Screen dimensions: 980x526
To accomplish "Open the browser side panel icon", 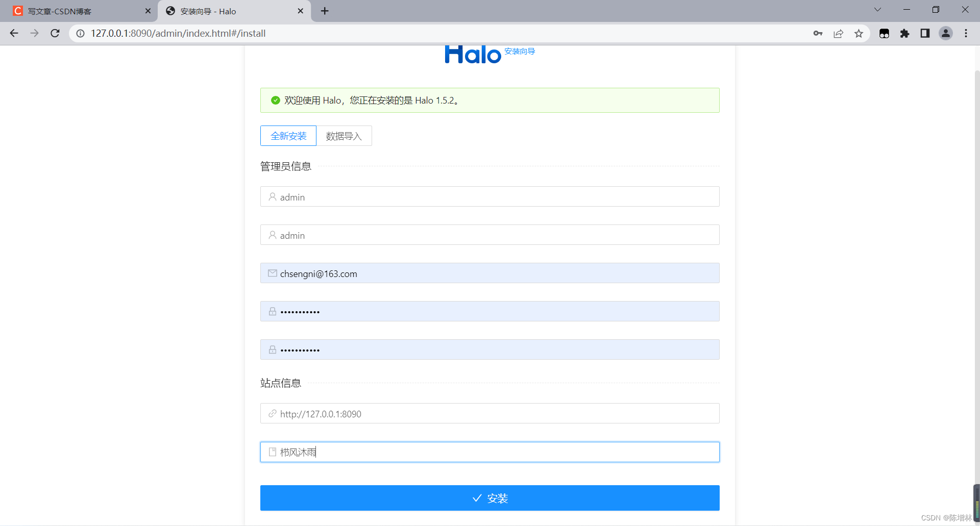I will click(925, 33).
